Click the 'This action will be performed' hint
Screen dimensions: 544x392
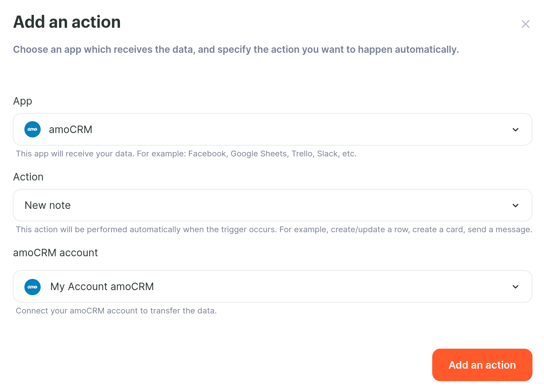point(274,230)
